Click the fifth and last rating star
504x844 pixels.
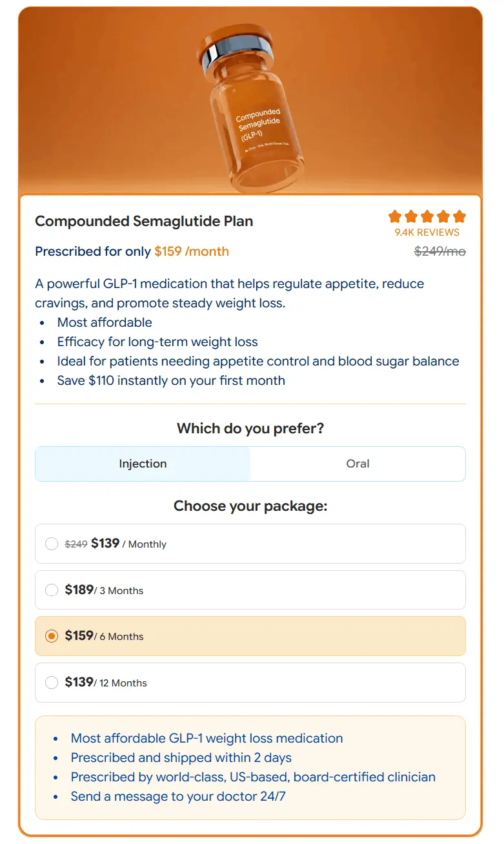(x=459, y=216)
